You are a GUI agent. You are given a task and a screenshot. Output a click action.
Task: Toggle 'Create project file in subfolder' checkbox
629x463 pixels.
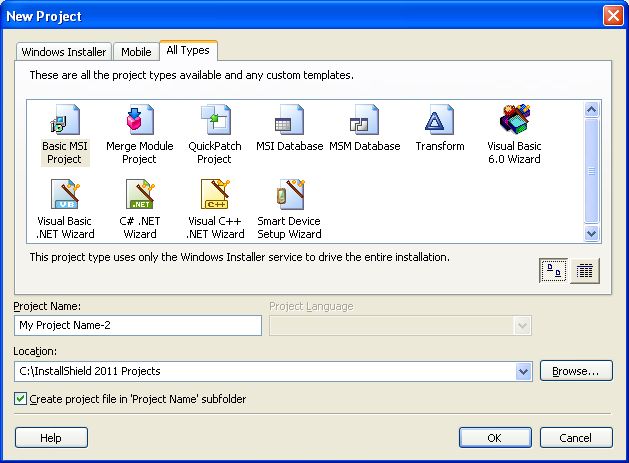(x=20, y=399)
